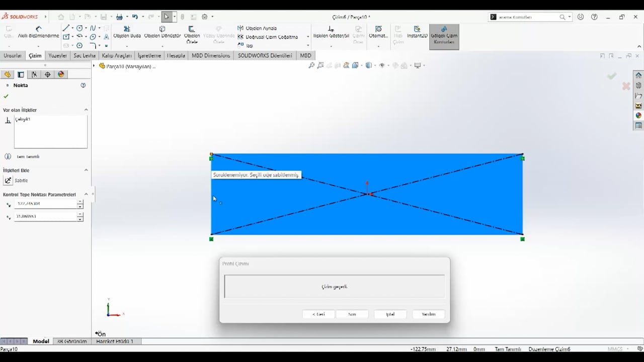
Task: Click the print icon in top toolbar
Action: pyautogui.click(x=119, y=17)
